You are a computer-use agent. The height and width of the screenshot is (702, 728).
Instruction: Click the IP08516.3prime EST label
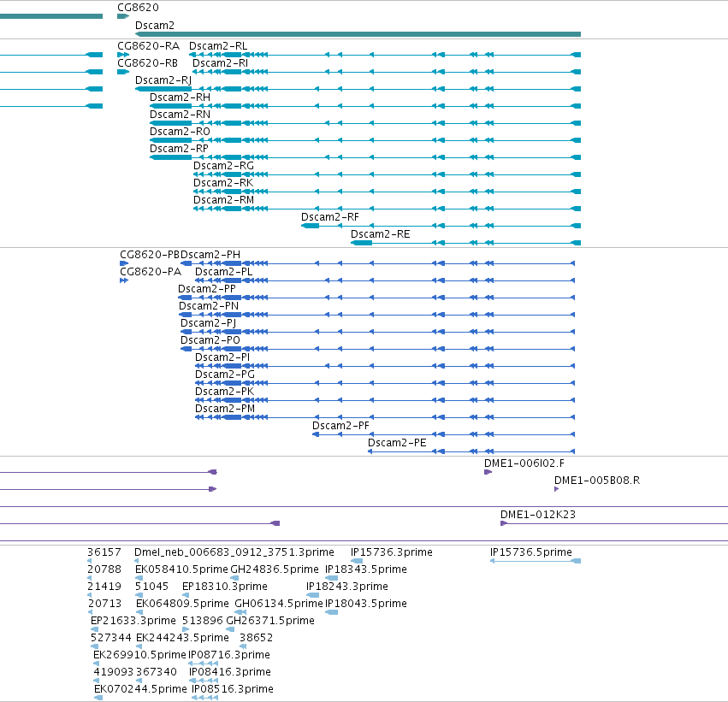point(232,690)
